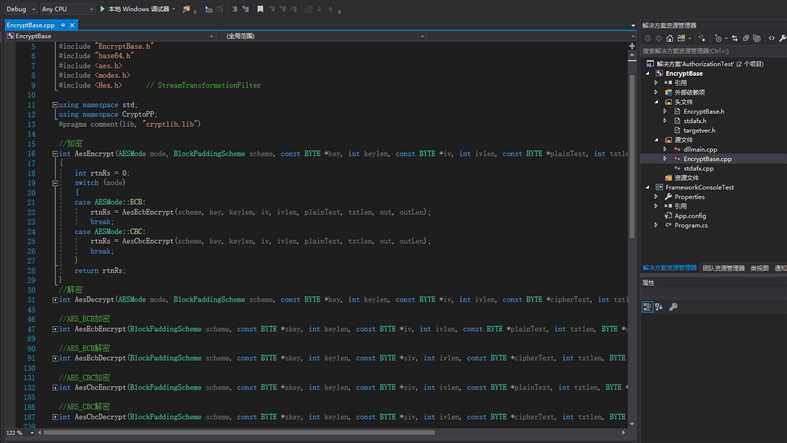
Task: Expand the AesCbcEncrypt function on line 132
Action: pyautogui.click(x=55, y=387)
